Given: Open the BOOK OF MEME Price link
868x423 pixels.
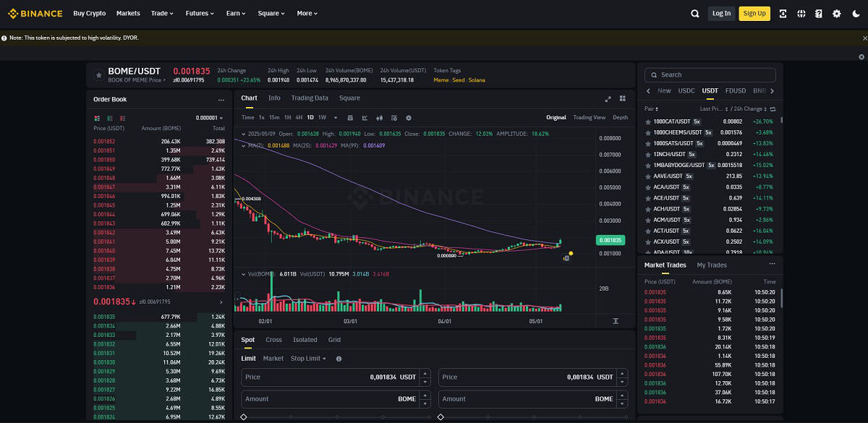Looking at the screenshot, I should (137, 80).
